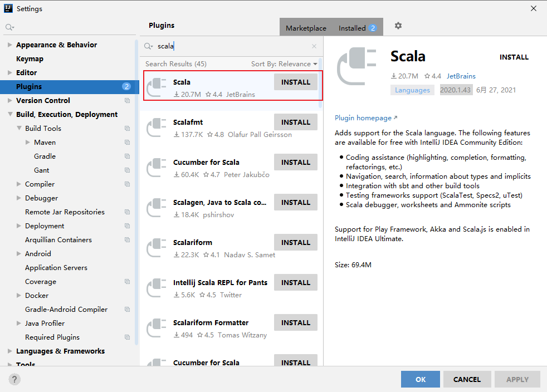
Task: Select Gant under Build Tools
Action: [x=42, y=170]
